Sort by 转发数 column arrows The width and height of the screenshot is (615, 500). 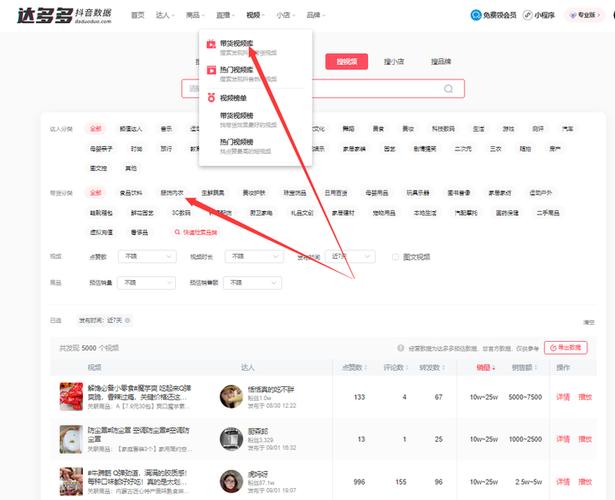[444, 367]
